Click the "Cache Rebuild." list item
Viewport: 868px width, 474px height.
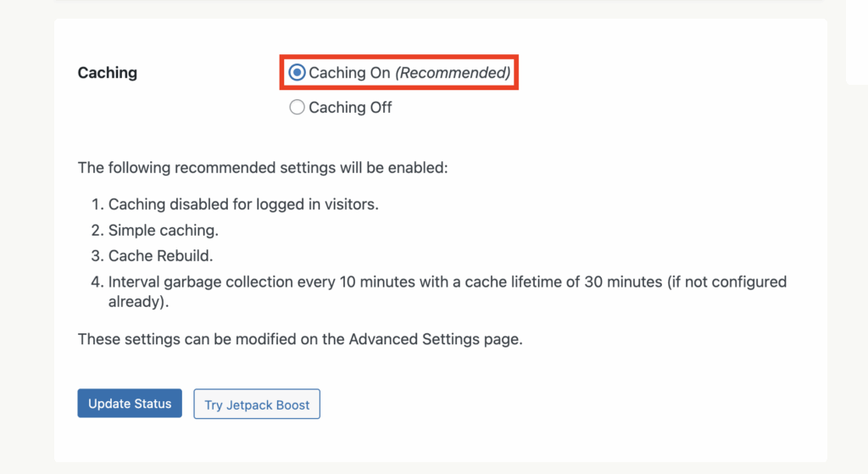(160, 255)
